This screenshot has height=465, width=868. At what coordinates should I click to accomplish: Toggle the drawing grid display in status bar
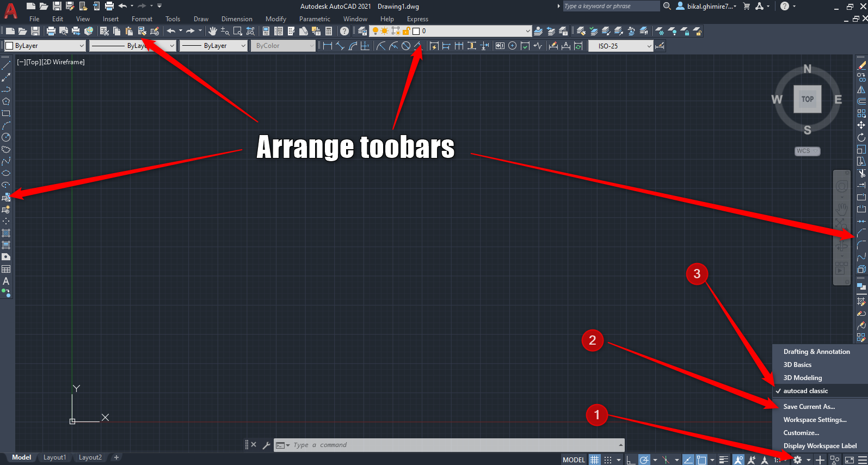[595, 460]
